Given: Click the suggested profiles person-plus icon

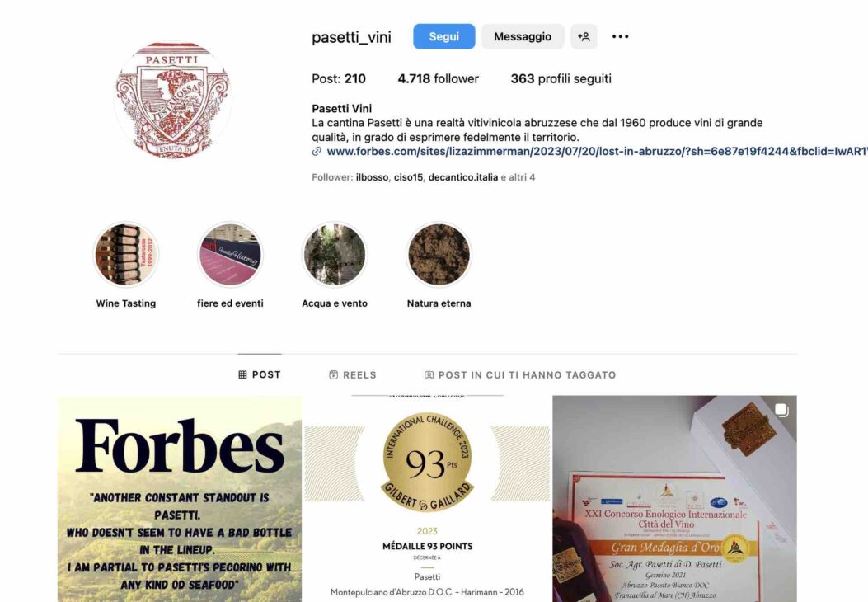Looking at the screenshot, I should 584,36.
